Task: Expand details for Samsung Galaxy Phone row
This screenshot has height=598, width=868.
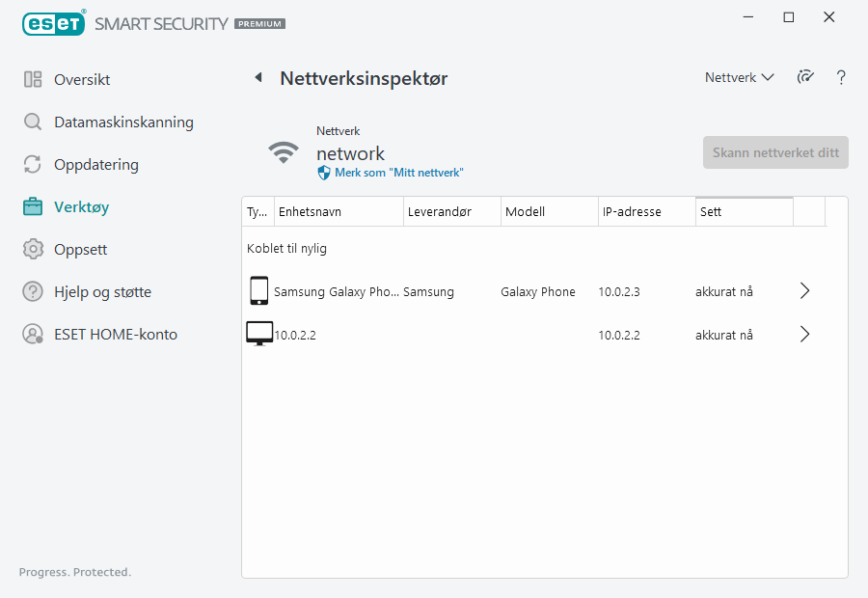Action: 805,291
